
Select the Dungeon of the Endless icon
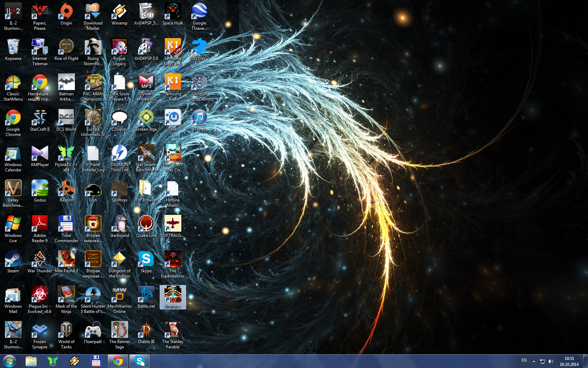point(119,264)
